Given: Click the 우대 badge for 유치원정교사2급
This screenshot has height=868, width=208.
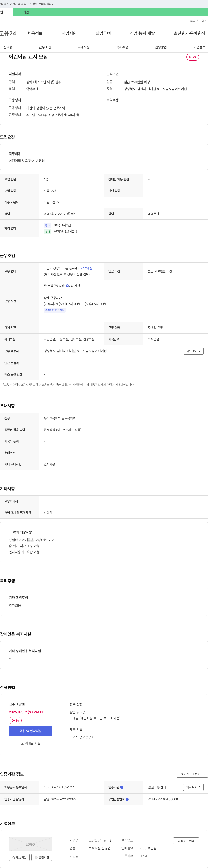Looking at the screenshot, I should click(x=47, y=231).
